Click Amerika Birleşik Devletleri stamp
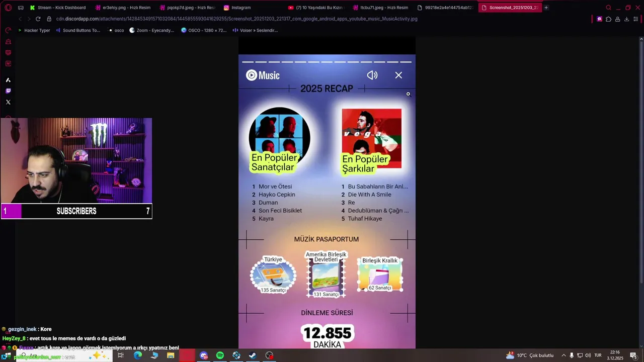The image size is (644, 362). point(326,275)
